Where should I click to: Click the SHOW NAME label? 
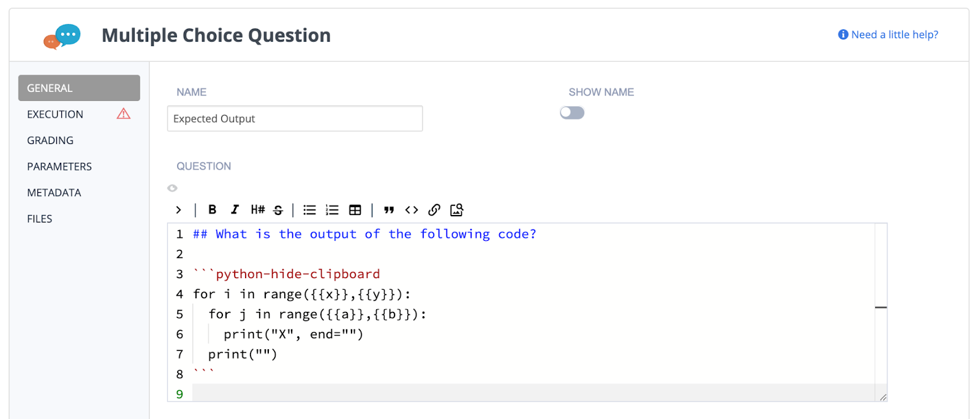601,92
